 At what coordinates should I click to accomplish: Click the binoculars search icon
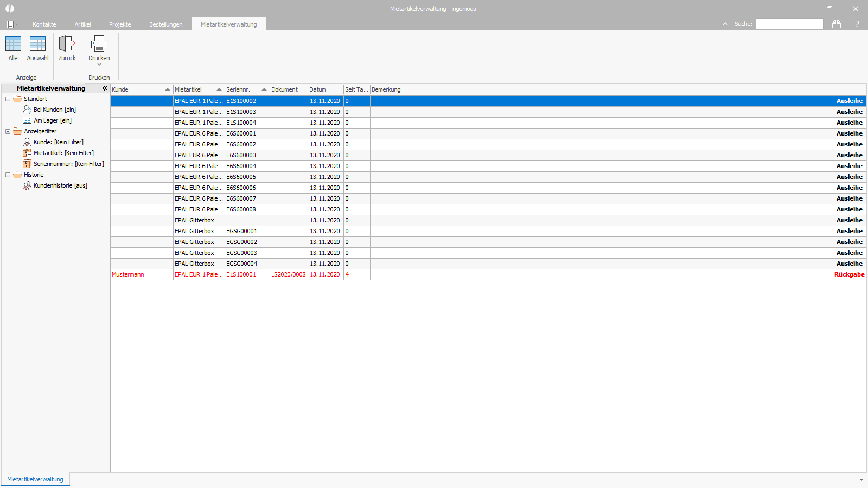[837, 24]
